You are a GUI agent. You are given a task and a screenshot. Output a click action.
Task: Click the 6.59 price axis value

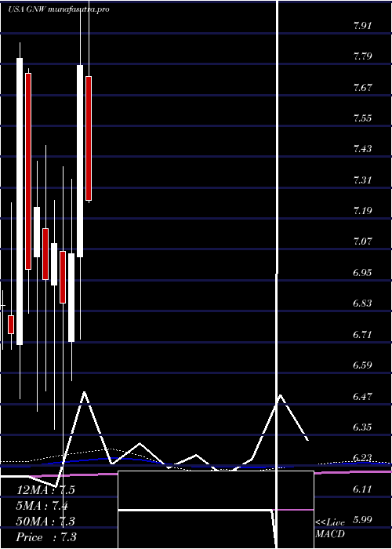pyautogui.click(x=362, y=365)
